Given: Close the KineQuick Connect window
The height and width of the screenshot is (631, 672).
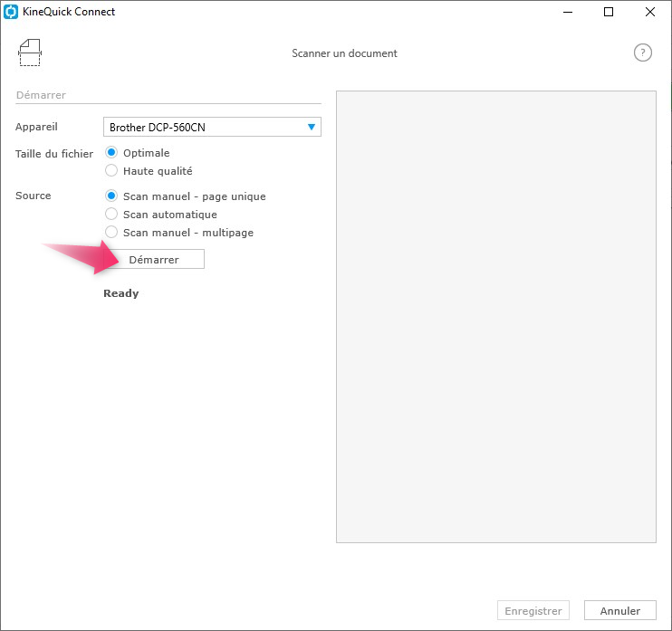Looking at the screenshot, I should [649, 12].
